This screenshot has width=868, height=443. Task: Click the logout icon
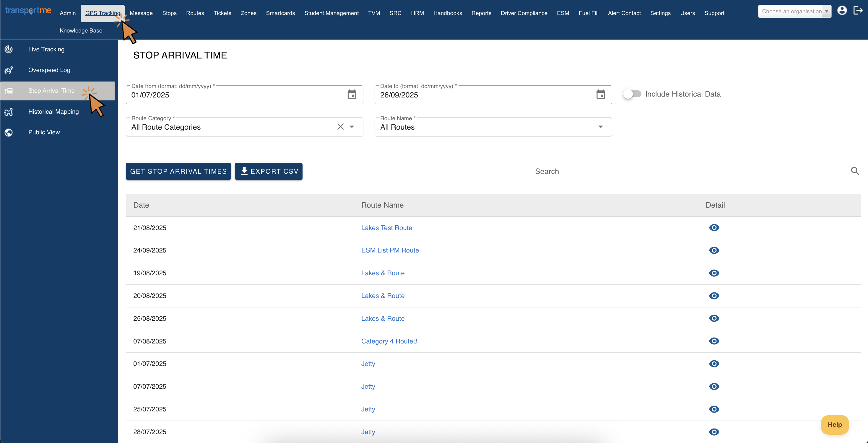(858, 10)
